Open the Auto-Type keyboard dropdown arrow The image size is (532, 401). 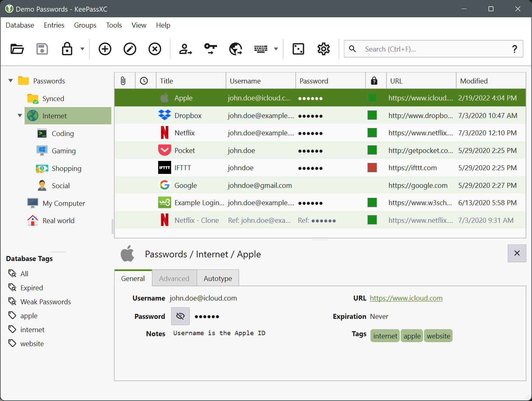point(276,49)
